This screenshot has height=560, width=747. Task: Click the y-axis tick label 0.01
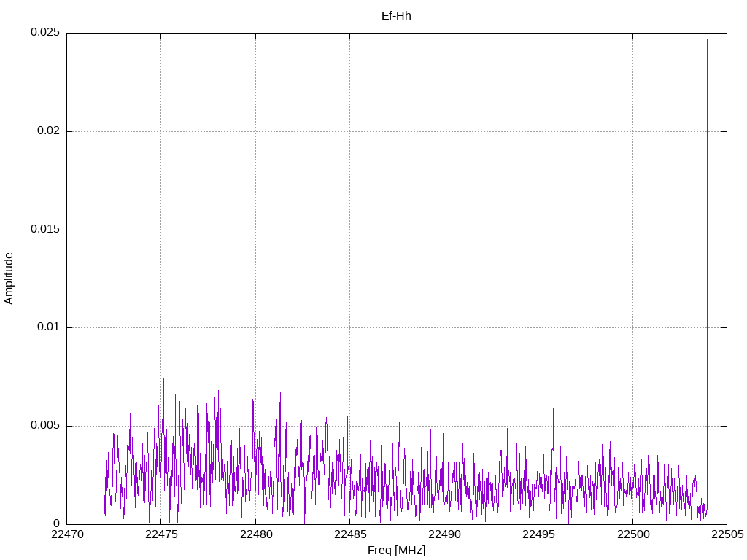(x=49, y=327)
